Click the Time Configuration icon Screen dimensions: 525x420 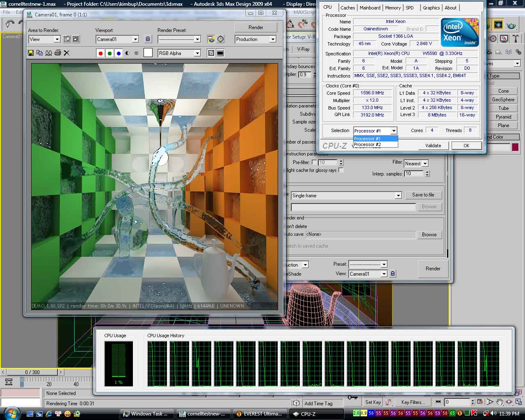click(x=480, y=402)
